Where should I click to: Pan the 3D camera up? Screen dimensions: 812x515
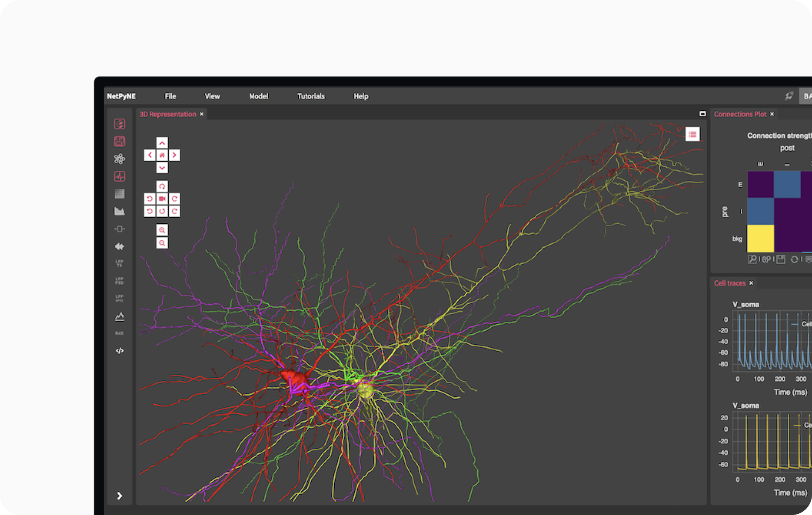click(162, 143)
